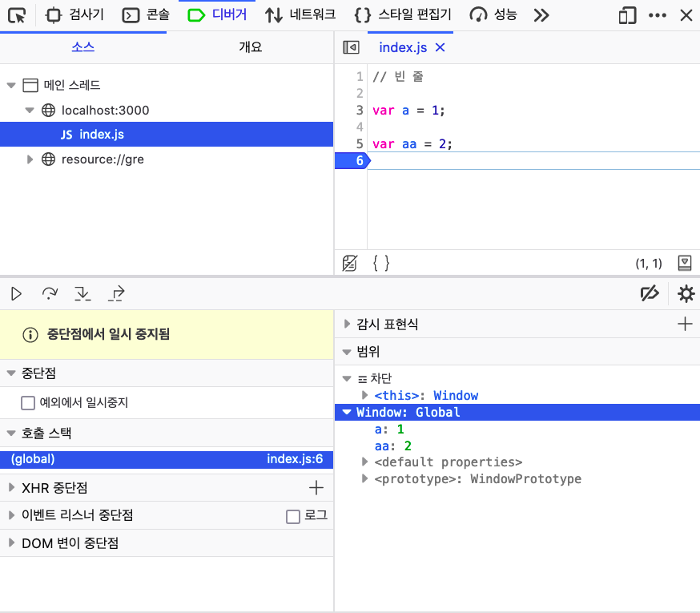Add a new watch expression

(685, 324)
